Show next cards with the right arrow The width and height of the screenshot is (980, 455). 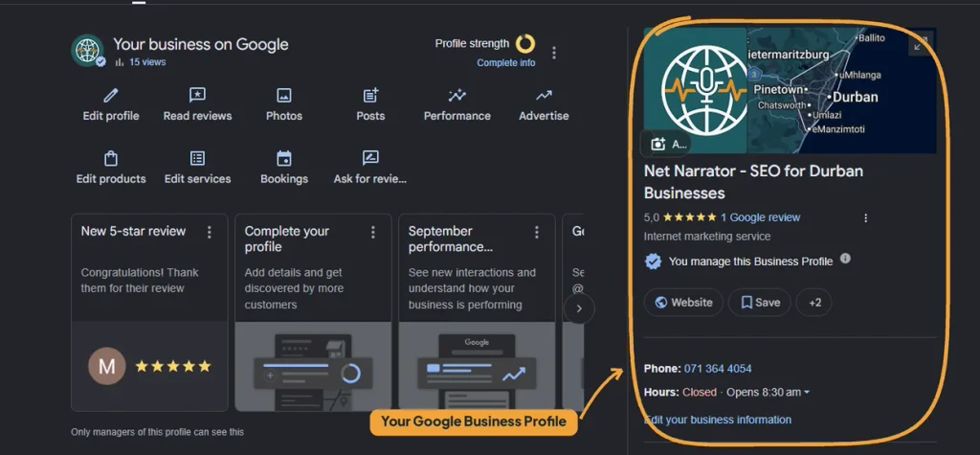coord(579,308)
